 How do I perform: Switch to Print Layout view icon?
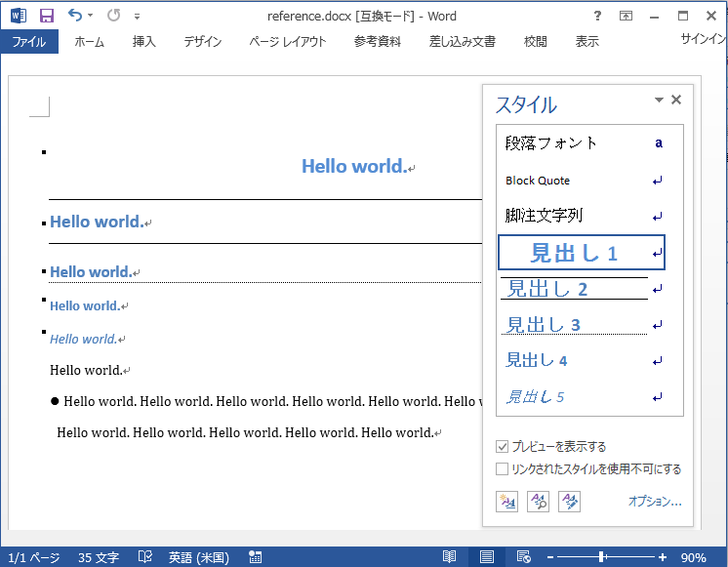[487, 557]
